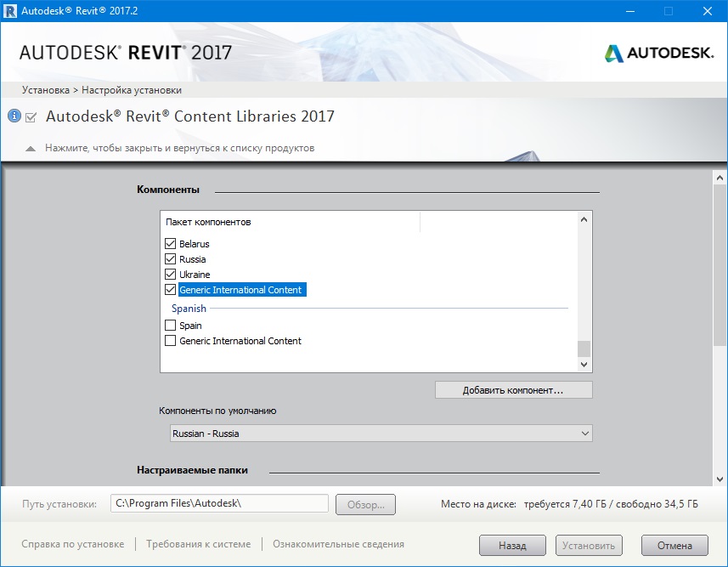The width and height of the screenshot is (728, 567).
Task: Uncheck the Belarus component checkbox
Action: [x=170, y=244]
